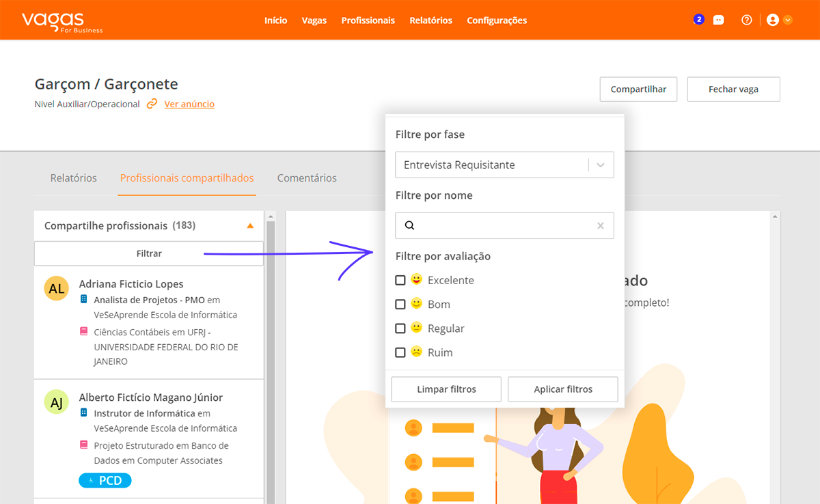
Task: Click the Regular neutral face icon
Action: tap(417, 328)
